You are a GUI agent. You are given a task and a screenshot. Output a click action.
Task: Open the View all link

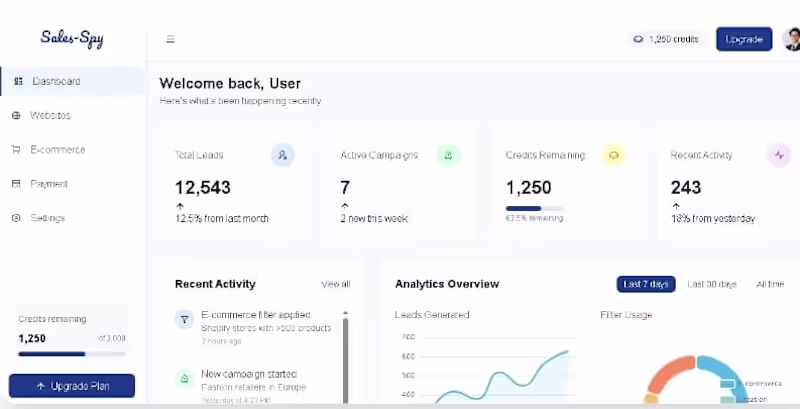(336, 284)
